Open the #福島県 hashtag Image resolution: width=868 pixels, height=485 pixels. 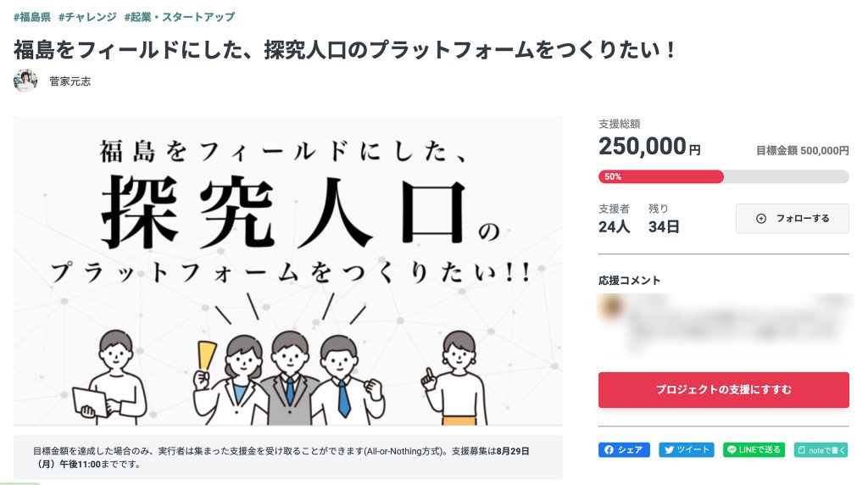pyautogui.click(x=32, y=17)
